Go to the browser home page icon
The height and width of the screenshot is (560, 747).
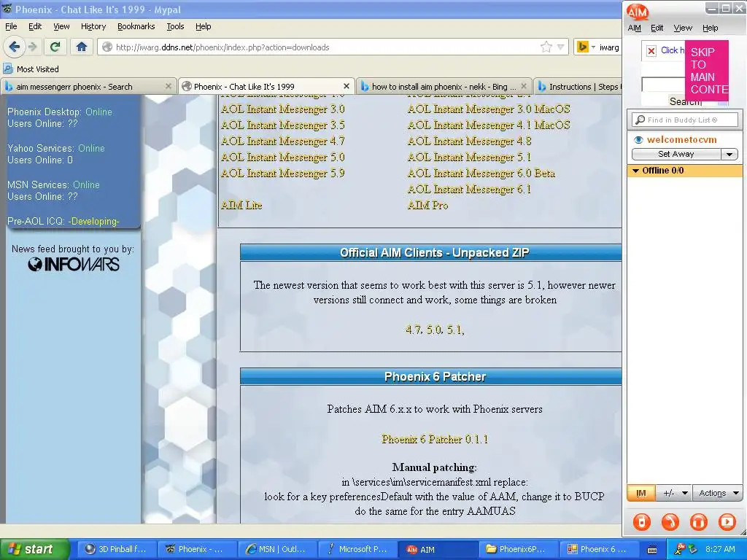[x=82, y=47]
